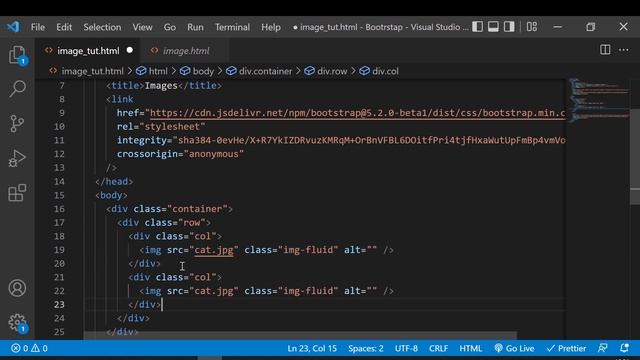Image resolution: width=640 pixels, height=360 pixels.
Task: Open the Explorer view in activity bar
Action: click(17, 55)
